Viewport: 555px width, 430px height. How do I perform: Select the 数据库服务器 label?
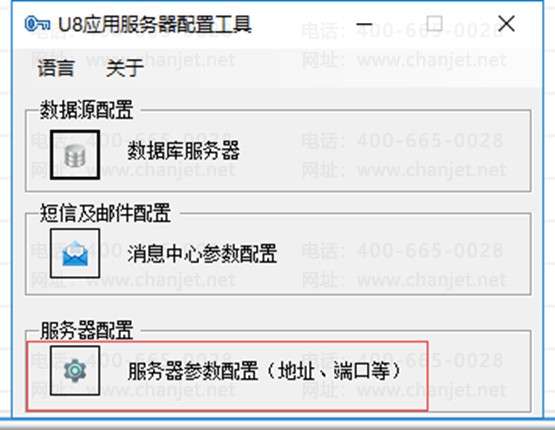pyautogui.click(x=184, y=150)
